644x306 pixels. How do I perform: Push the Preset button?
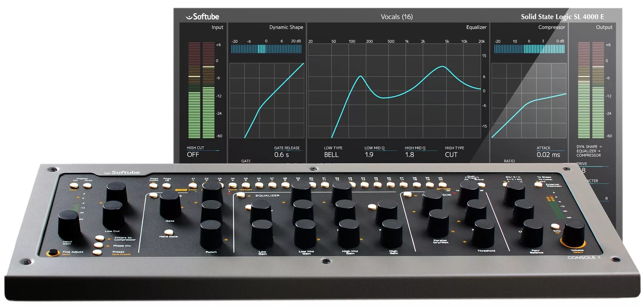[x=97, y=252]
